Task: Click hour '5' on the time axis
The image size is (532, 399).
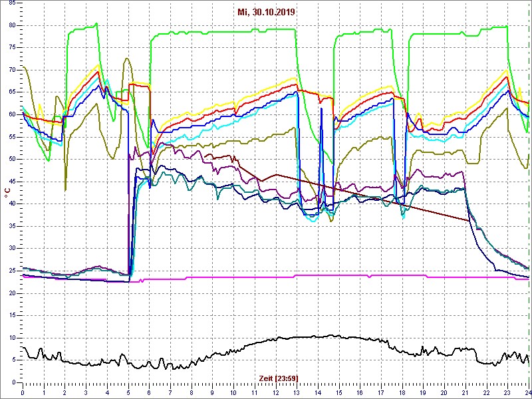Action: coord(128,391)
